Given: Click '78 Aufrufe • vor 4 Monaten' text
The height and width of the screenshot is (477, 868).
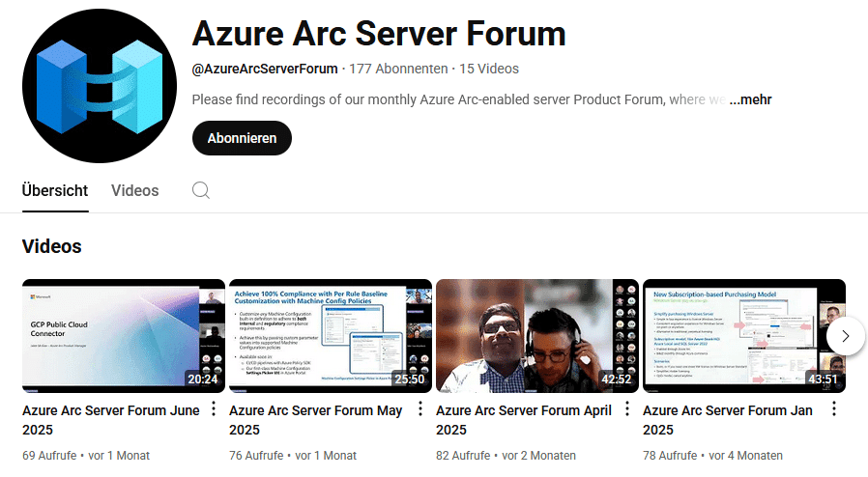Looking at the screenshot, I should [712, 456].
